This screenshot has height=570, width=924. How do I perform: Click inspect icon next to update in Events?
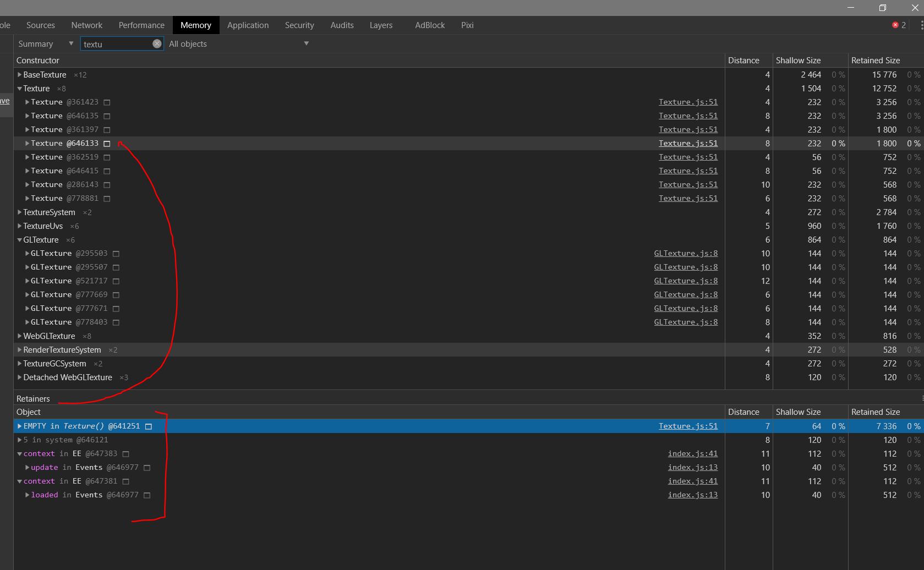(x=147, y=467)
